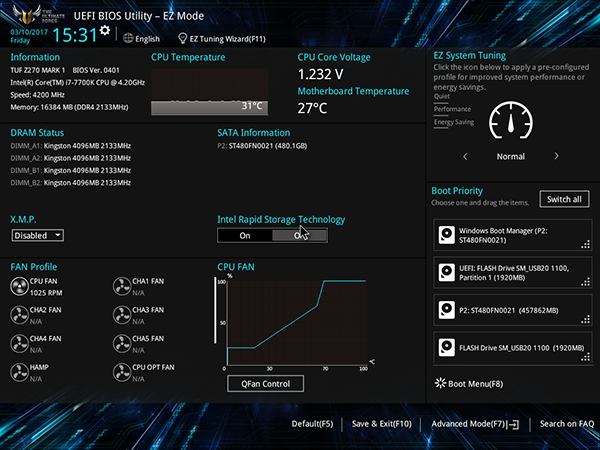
Task: Click Save & Exit(F10)
Action: pos(382,424)
